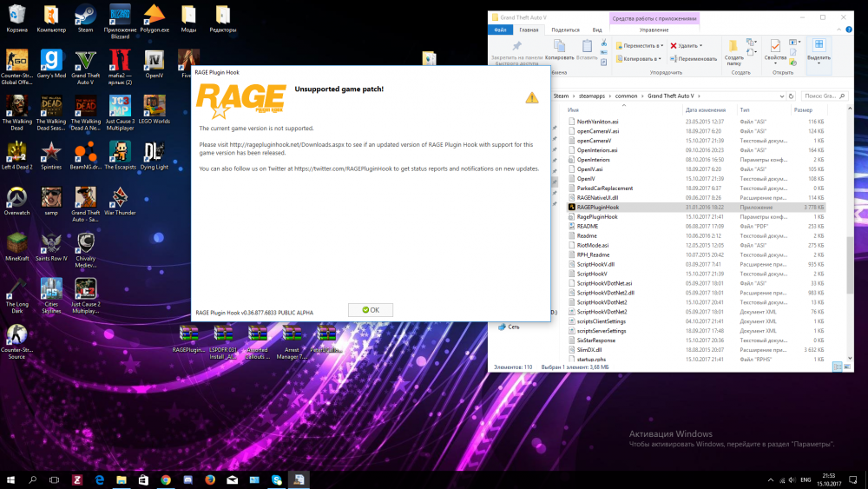
Task: Click the Discord icon in the taskbar
Action: 187,479
